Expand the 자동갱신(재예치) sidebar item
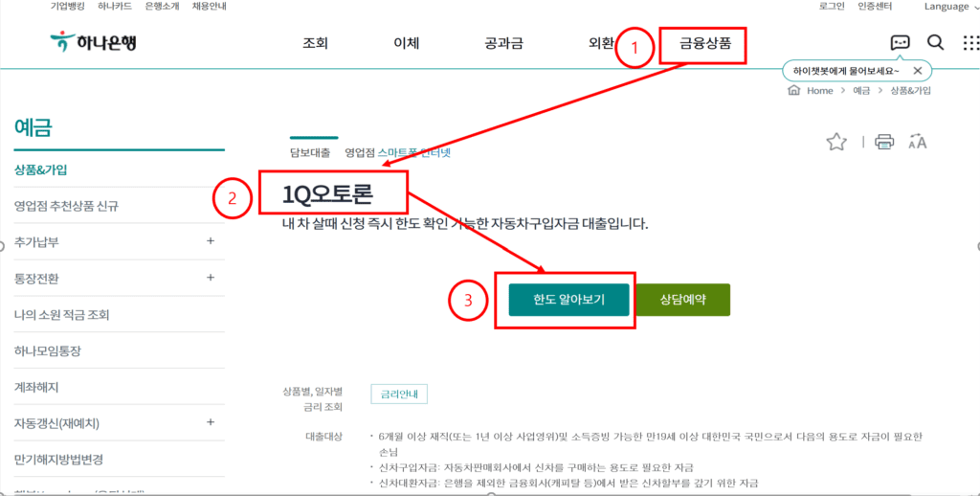 (x=211, y=422)
